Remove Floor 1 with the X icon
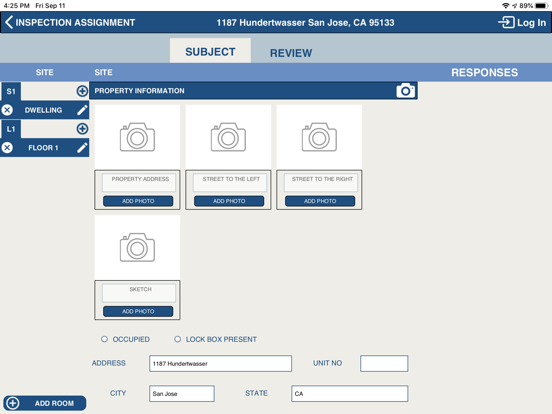This screenshot has width=552, height=414. 7,148
